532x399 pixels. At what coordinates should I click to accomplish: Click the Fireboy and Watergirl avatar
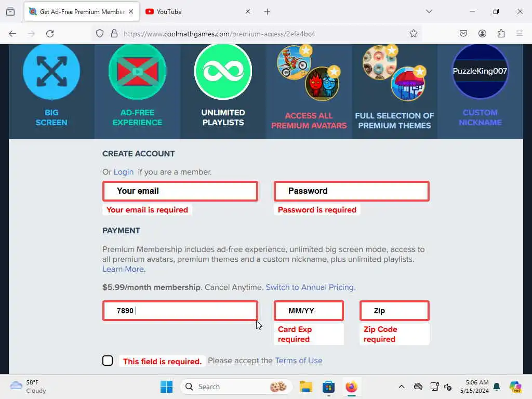(x=322, y=84)
